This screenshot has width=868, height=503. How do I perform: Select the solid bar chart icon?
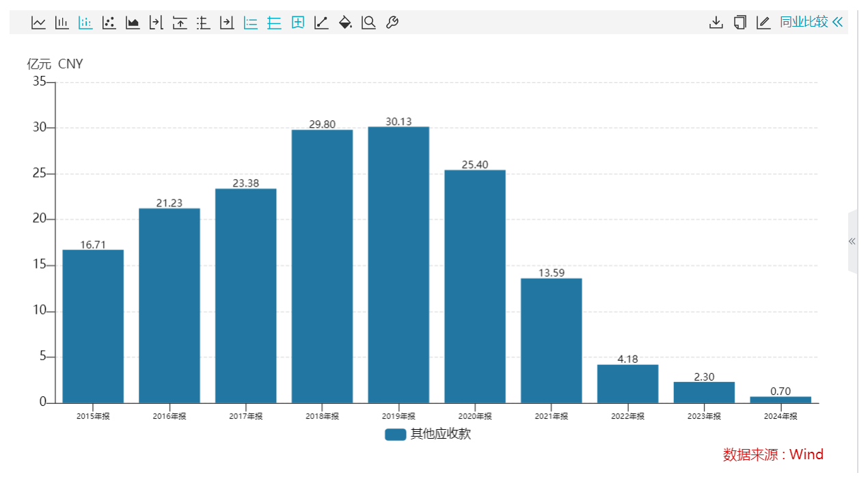[x=62, y=23]
